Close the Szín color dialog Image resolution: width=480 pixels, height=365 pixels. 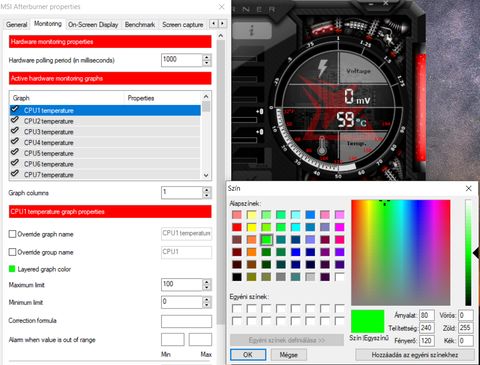[468, 188]
